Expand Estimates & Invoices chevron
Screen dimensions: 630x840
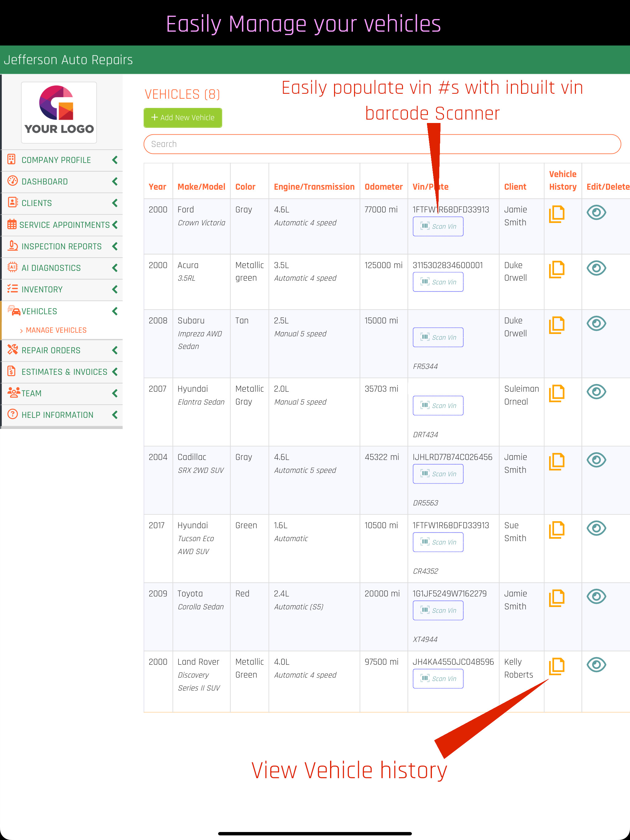coord(115,372)
